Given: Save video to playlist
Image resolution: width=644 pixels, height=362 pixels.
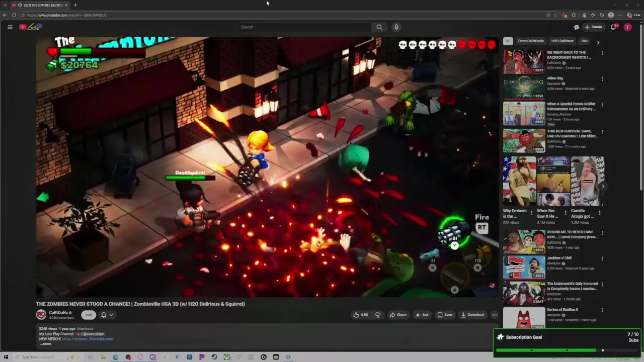Looking at the screenshot, I should [x=445, y=315].
